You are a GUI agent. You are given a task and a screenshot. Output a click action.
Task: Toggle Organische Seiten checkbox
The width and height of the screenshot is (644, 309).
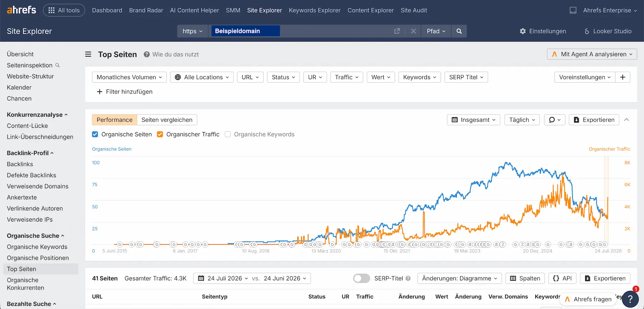95,134
